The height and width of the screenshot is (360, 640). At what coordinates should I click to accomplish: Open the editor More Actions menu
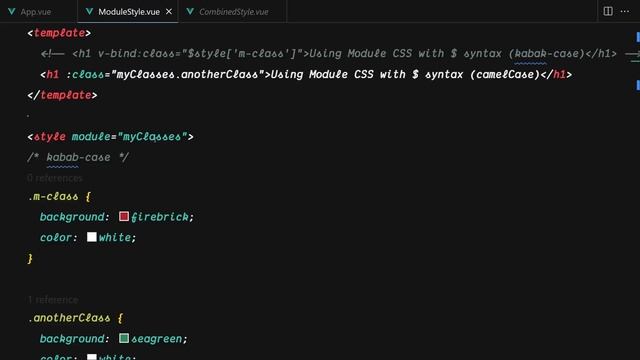(x=625, y=11)
